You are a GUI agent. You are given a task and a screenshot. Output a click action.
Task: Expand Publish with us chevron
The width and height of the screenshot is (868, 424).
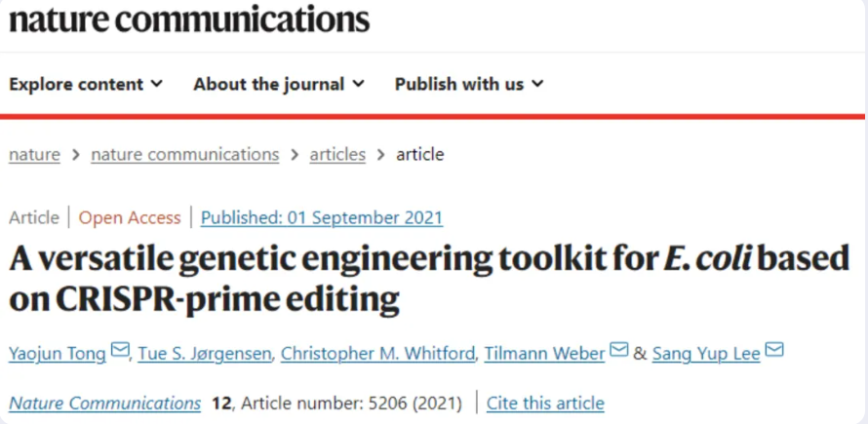pos(537,84)
